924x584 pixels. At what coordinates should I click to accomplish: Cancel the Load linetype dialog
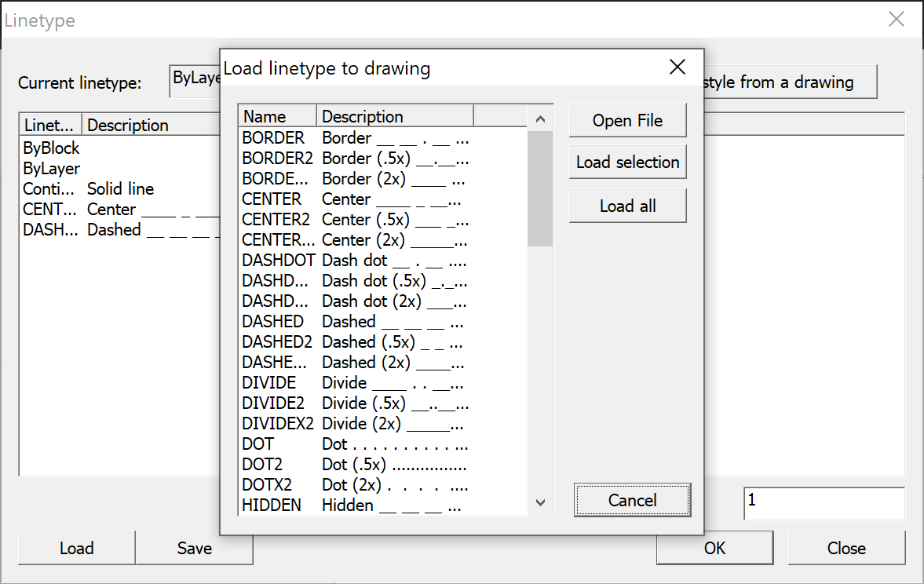(632, 500)
